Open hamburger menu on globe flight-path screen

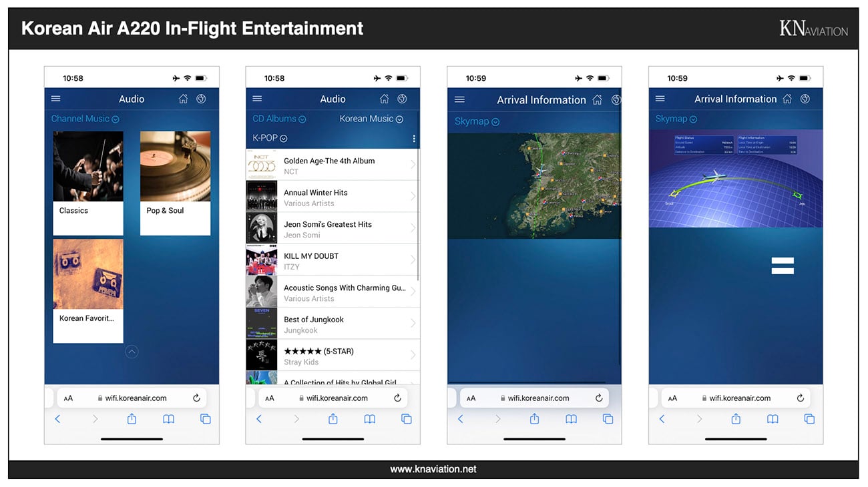tap(660, 99)
